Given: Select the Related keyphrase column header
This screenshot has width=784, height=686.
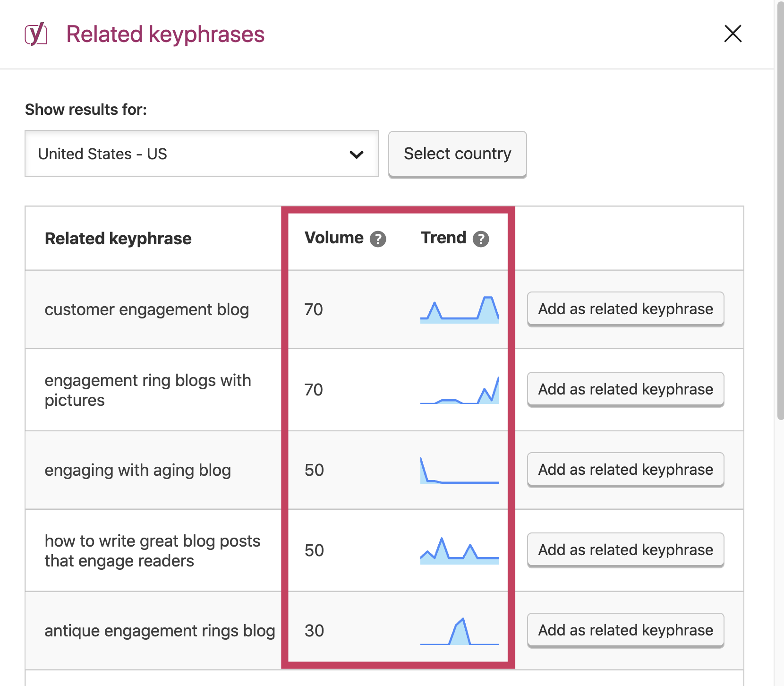Looking at the screenshot, I should click(118, 238).
